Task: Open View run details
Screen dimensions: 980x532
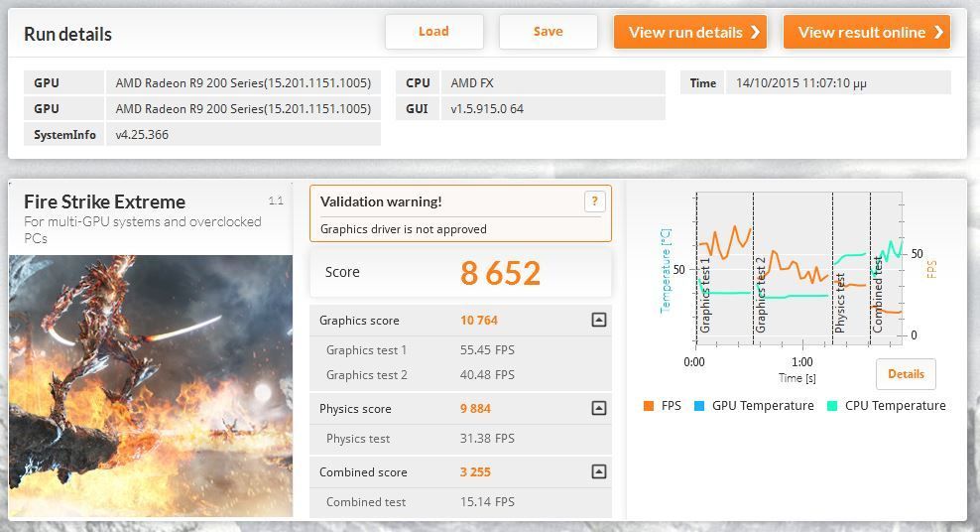Action: [691, 32]
